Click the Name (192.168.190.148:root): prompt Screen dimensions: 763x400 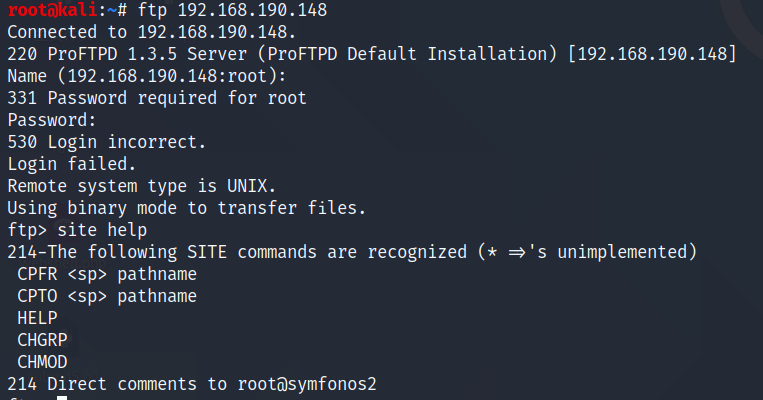147,76
